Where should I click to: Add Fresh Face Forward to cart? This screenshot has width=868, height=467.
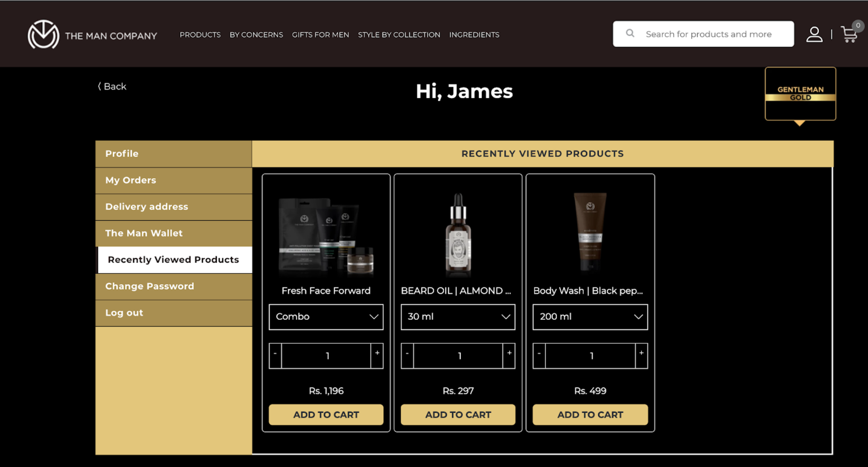pyautogui.click(x=326, y=415)
